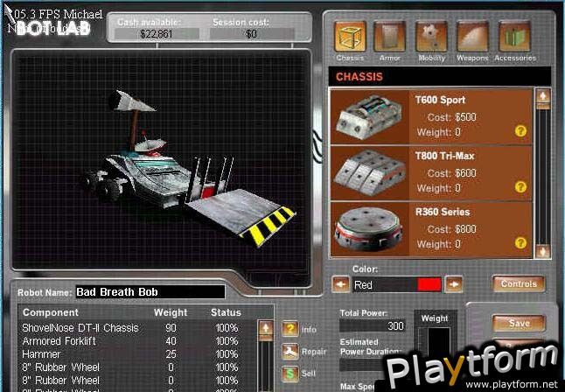Click the R360 Series title text
Image resolution: width=565 pixels, height=392 pixels.
(x=443, y=212)
